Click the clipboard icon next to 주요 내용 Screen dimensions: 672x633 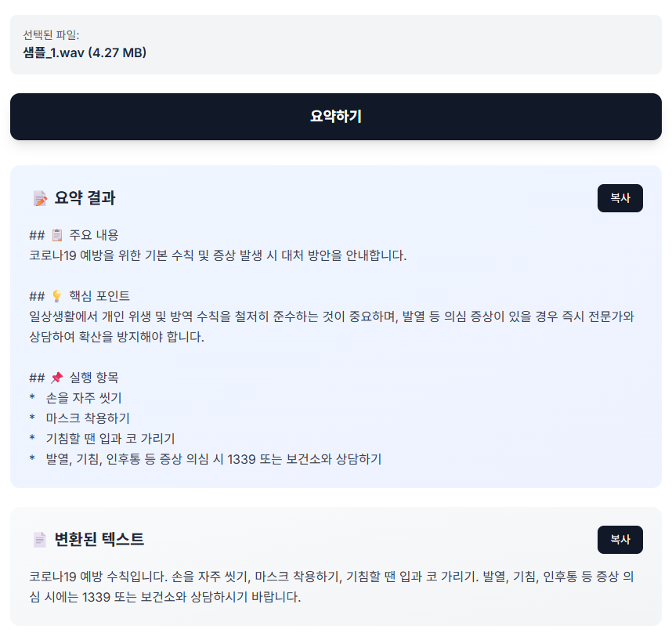(56, 235)
